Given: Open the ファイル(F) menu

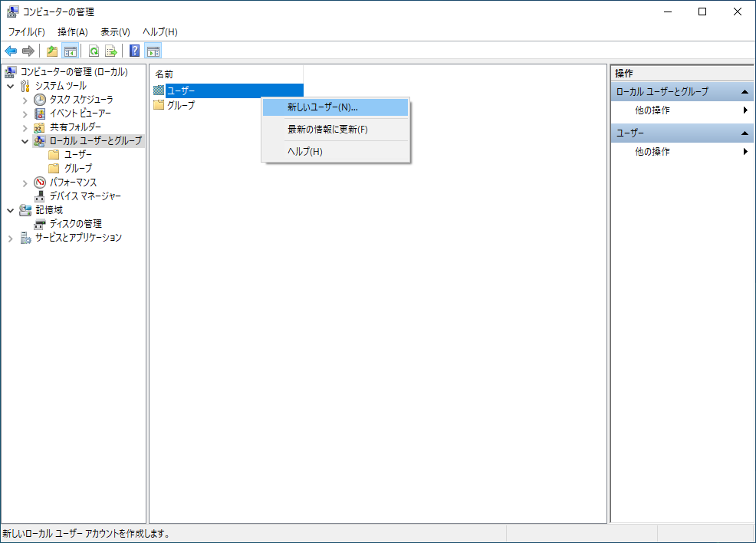Looking at the screenshot, I should tap(27, 31).
